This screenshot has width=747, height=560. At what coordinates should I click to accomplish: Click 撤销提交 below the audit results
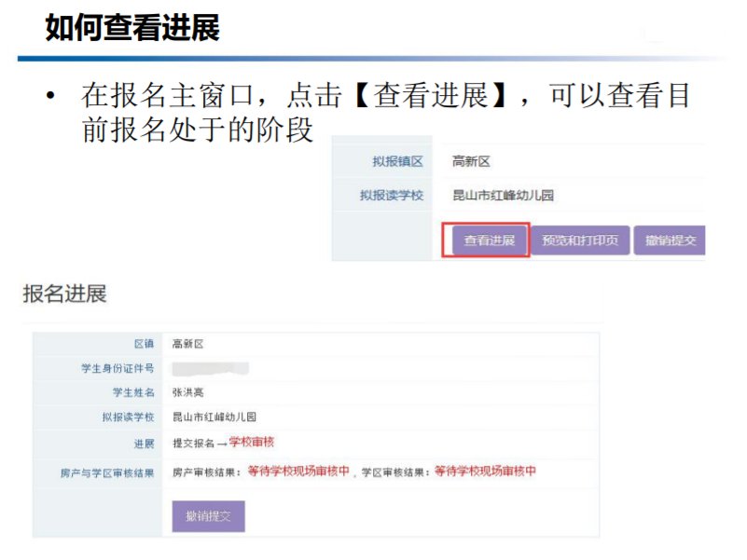click(x=209, y=515)
